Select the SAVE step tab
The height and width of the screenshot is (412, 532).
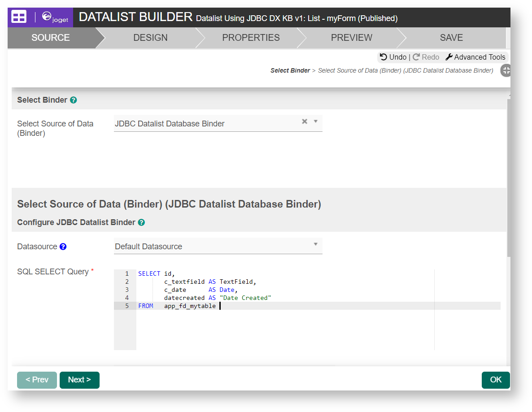(451, 38)
